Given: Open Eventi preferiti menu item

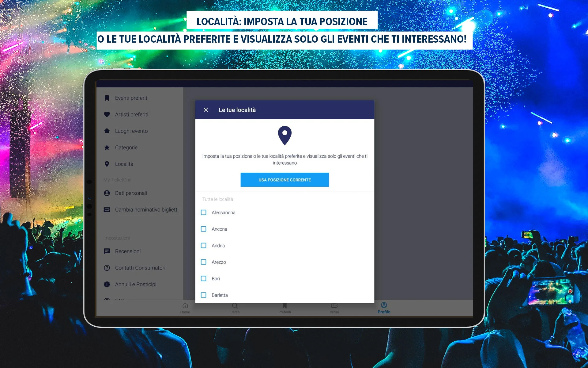Looking at the screenshot, I should point(140,98).
